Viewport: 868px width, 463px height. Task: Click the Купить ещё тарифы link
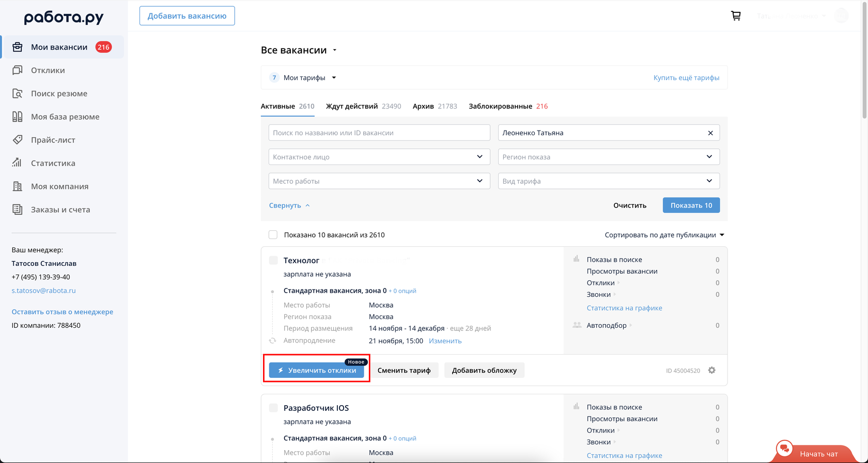click(x=686, y=78)
